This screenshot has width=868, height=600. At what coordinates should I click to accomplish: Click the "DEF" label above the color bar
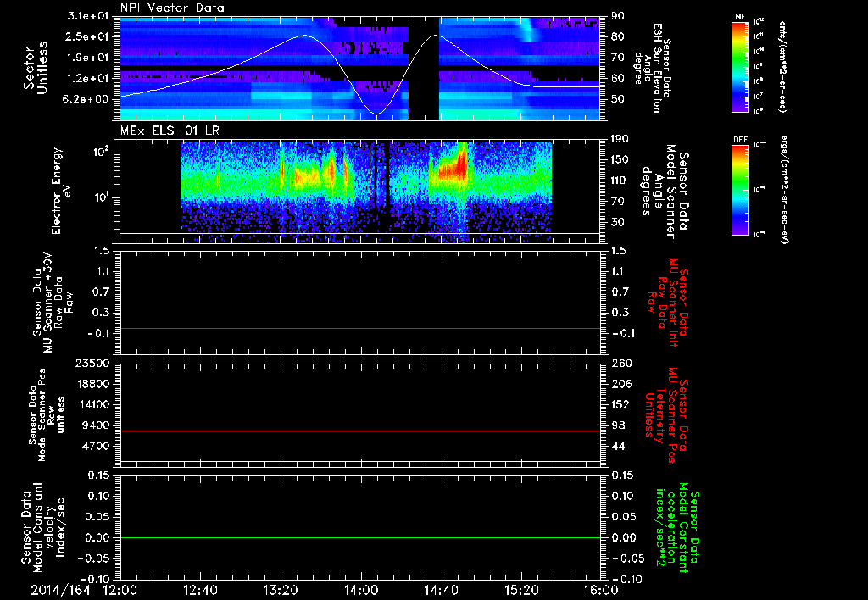(741, 140)
